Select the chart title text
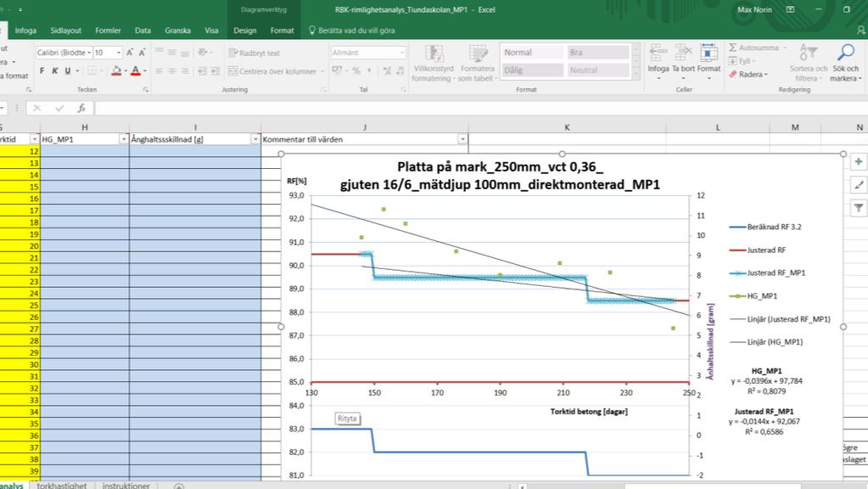868x489 pixels. (x=500, y=176)
